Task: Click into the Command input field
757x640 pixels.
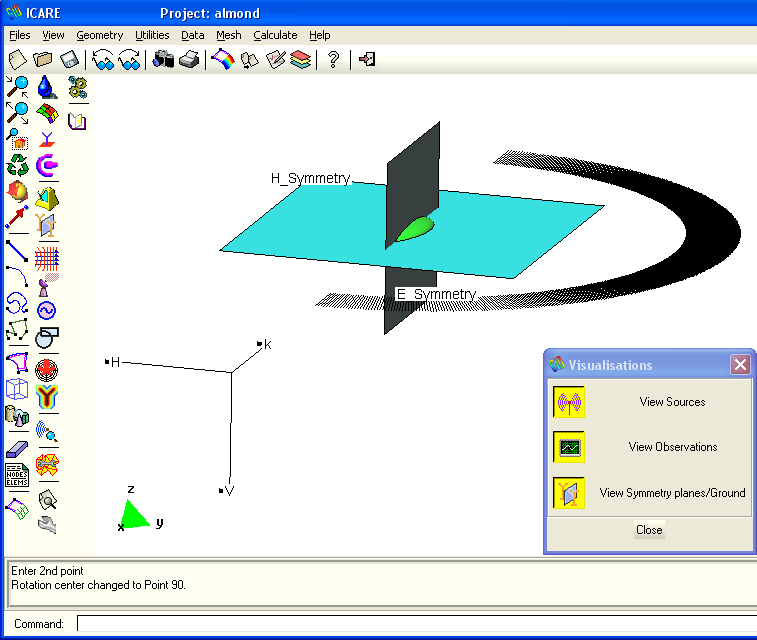Action: click(x=417, y=623)
